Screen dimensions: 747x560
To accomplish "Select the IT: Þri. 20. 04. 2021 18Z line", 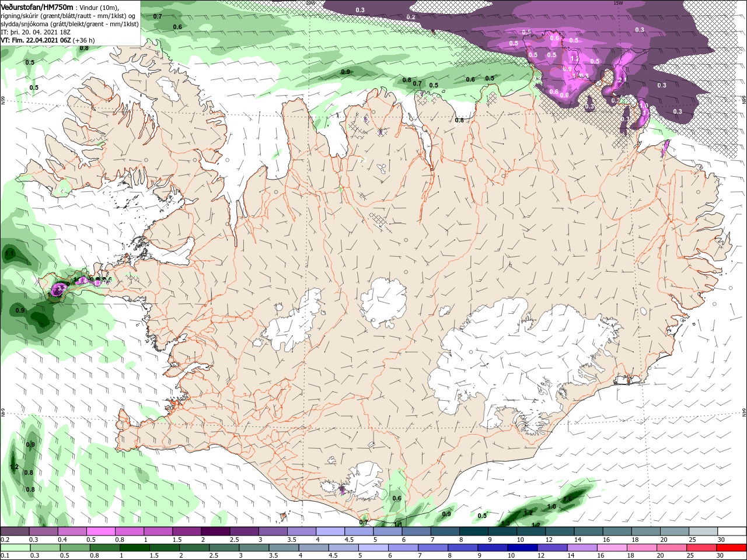I will [36, 32].
